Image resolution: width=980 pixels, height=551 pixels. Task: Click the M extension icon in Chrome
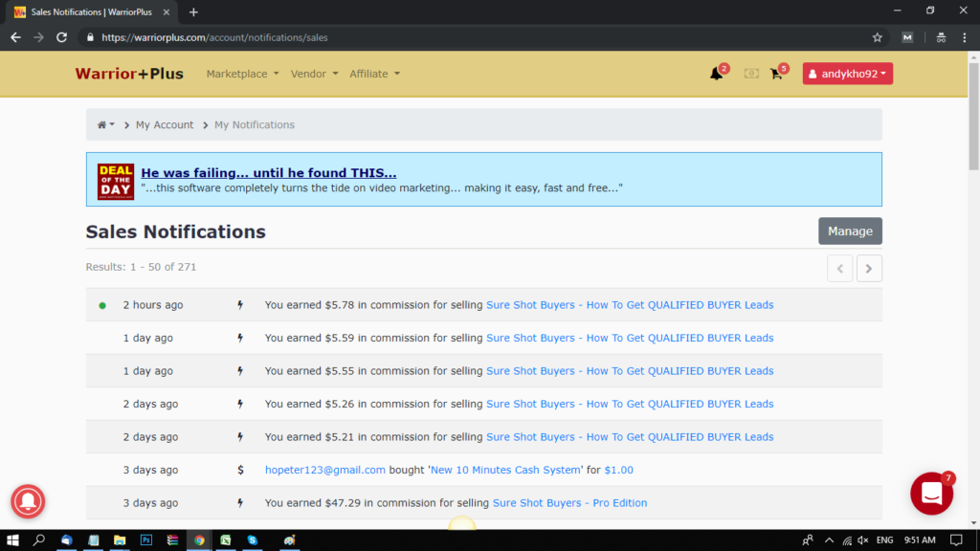(907, 37)
